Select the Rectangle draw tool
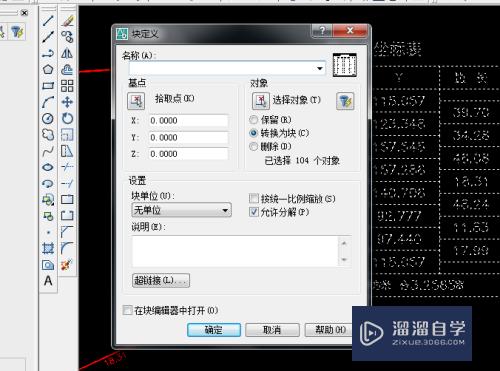This screenshot has height=371, width=500. 48,86
